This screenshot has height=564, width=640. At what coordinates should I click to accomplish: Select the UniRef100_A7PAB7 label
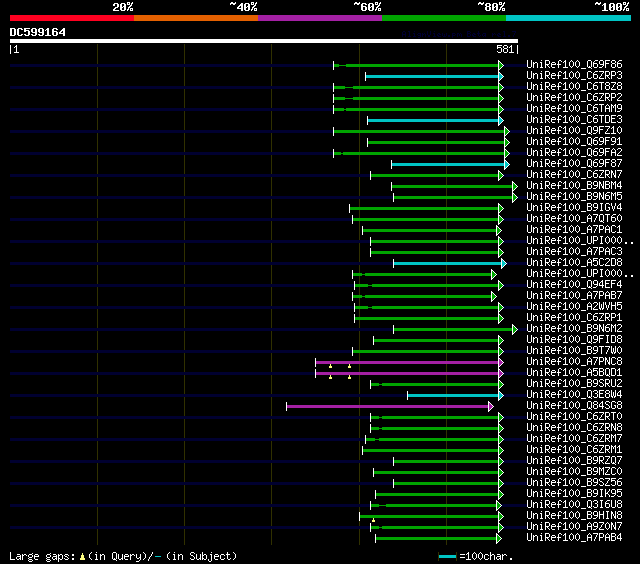[574, 296]
